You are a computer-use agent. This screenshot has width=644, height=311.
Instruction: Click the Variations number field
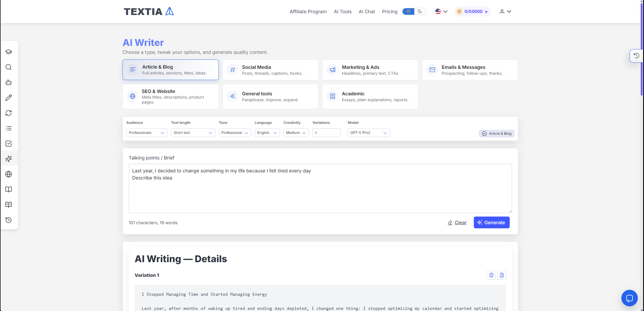click(327, 133)
